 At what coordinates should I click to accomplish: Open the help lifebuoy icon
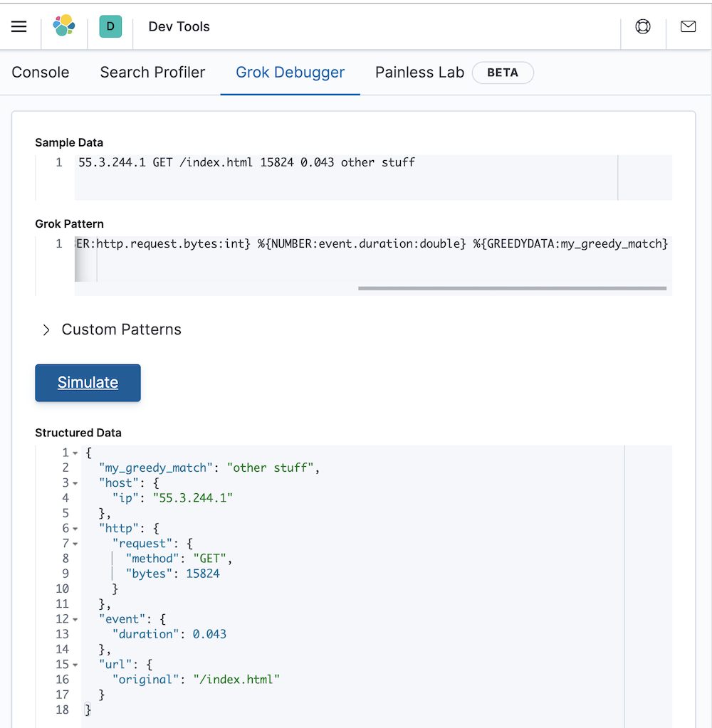[x=643, y=26]
